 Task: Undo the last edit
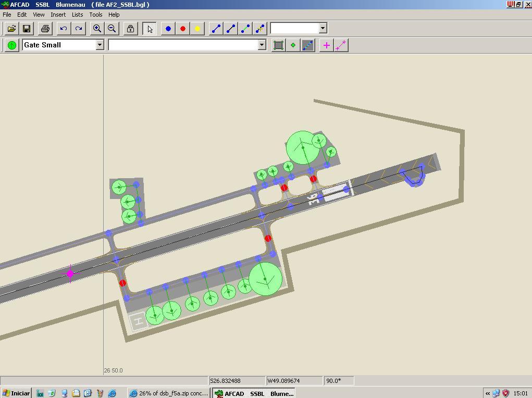click(64, 29)
